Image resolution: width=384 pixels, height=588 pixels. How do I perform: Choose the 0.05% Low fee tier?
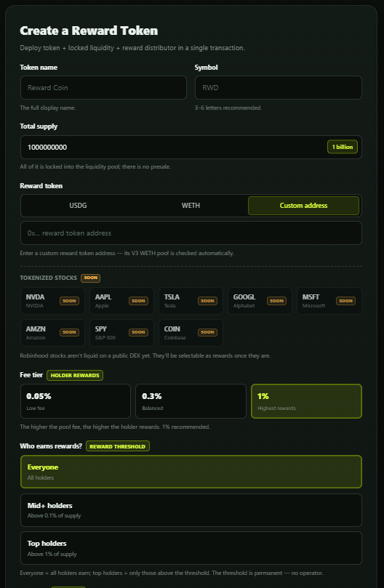click(x=76, y=401)
